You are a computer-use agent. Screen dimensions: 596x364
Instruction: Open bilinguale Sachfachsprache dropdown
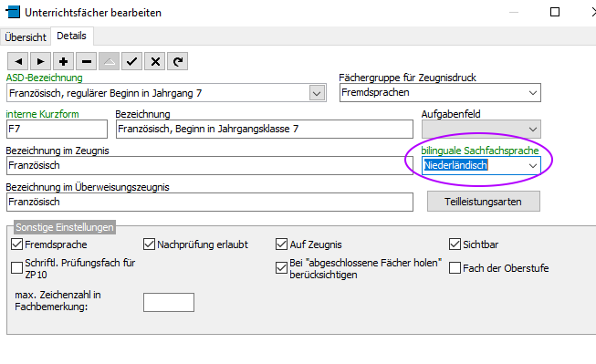click(533, 166)
